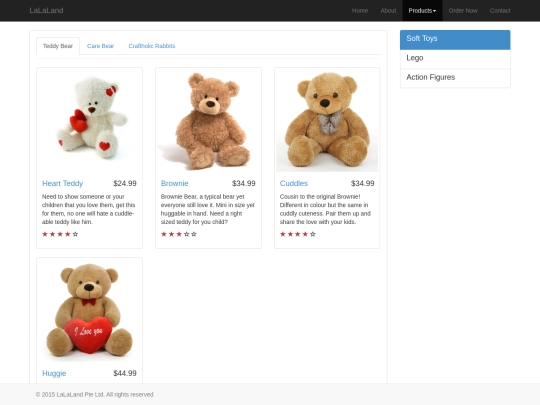
Task: Click the LaLaLand brand logo text
Action: pos(46,11)
